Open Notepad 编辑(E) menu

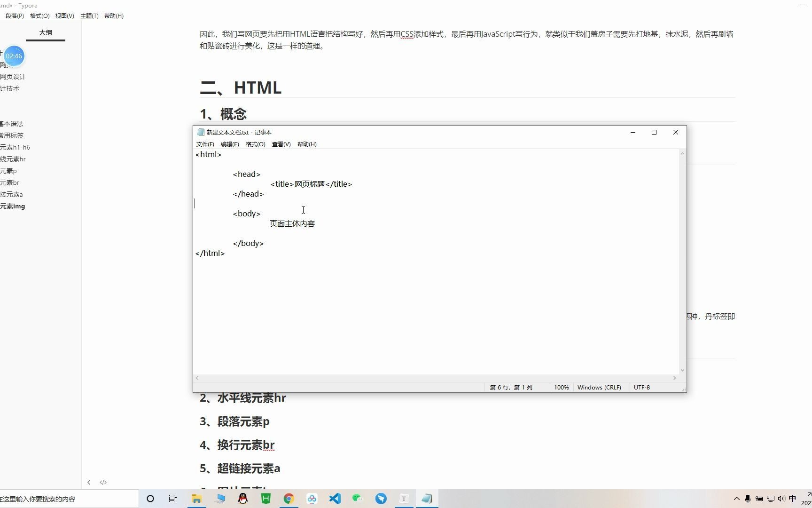point(230,144)
